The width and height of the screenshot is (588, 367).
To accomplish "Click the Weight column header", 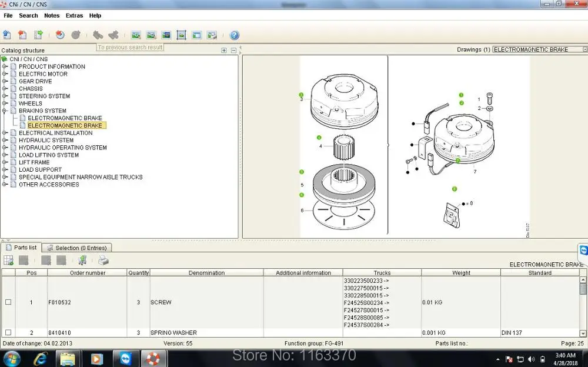I will (x=461, y=273).
